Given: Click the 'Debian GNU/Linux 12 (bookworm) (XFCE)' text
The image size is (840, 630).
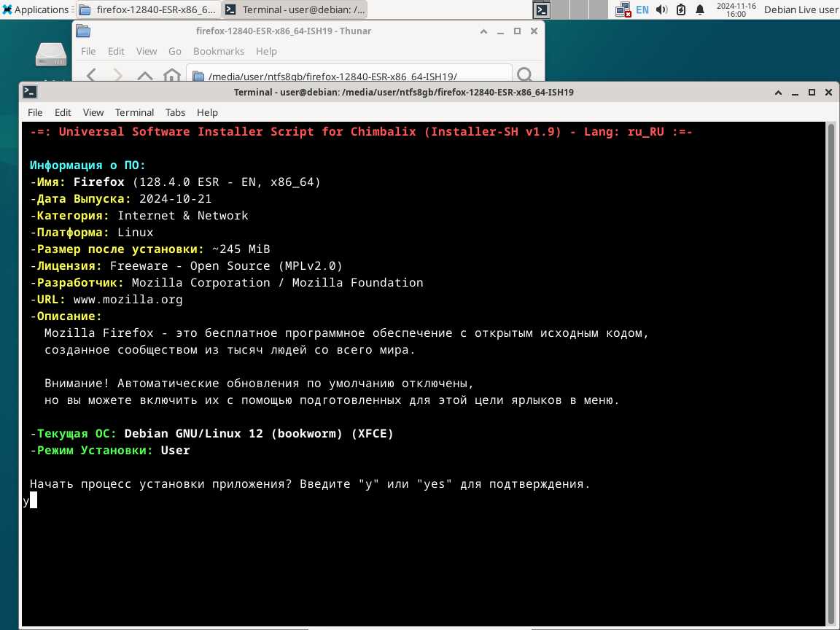Looking at the screenshot, I should 259,433.
